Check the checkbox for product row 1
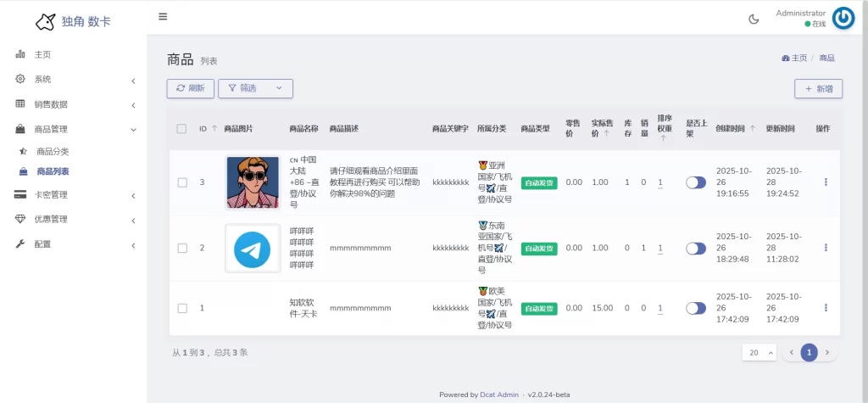The height and width of the screenshot is (403, 868). 182,308
